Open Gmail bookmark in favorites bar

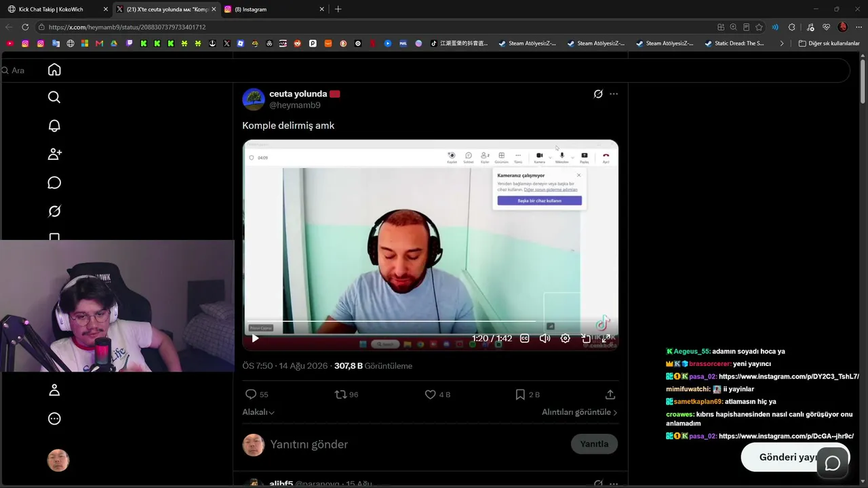(100, 43)
